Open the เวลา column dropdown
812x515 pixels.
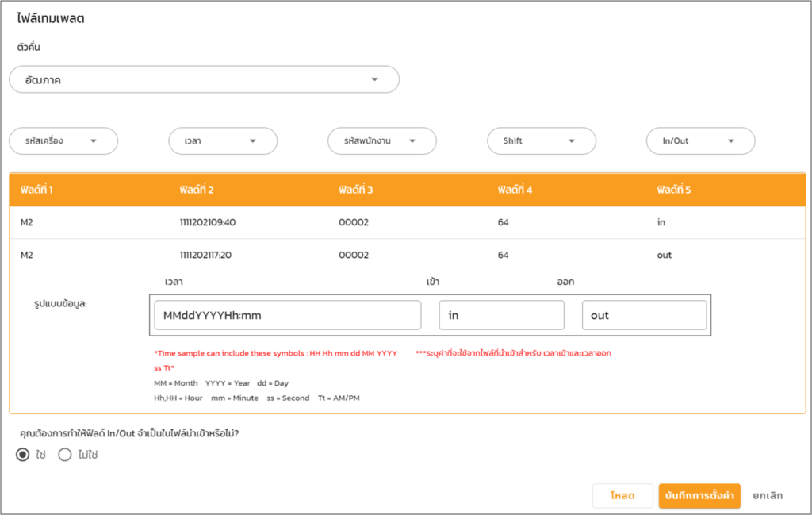tap(223, 141)
